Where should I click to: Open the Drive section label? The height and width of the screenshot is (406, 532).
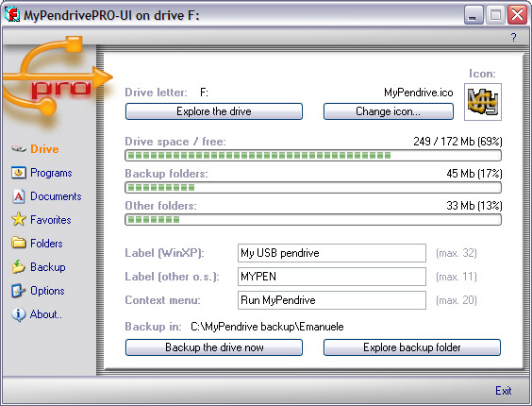point(44,149)
